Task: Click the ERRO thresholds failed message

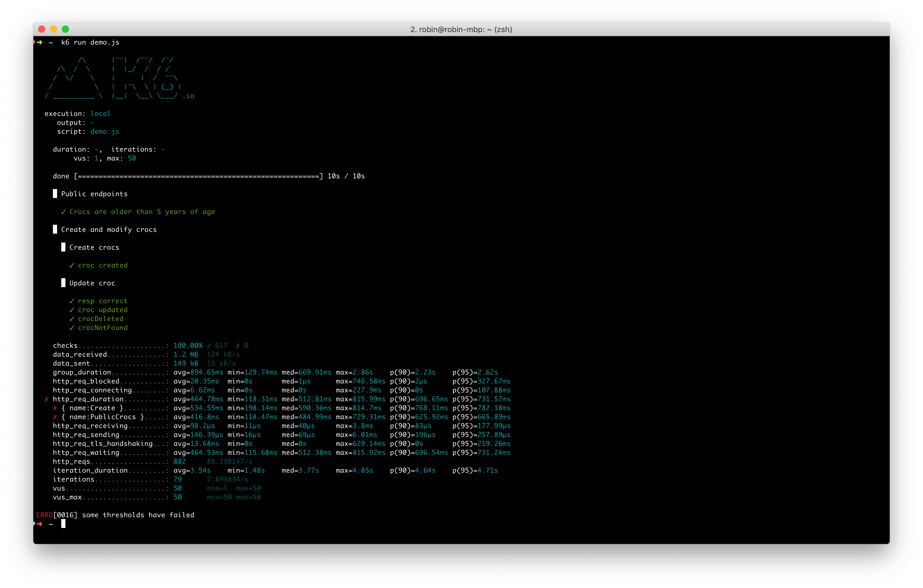Action: point(115,515)
